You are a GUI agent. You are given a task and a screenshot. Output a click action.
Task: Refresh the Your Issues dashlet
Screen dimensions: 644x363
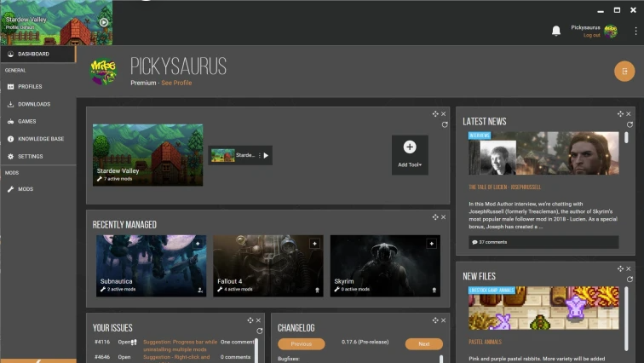point(259,331)
